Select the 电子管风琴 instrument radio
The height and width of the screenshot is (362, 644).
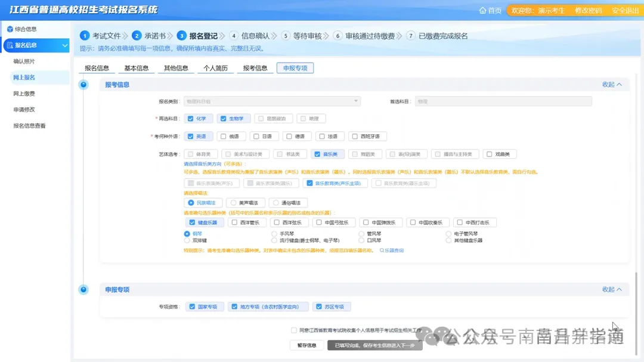click(448, 234)
